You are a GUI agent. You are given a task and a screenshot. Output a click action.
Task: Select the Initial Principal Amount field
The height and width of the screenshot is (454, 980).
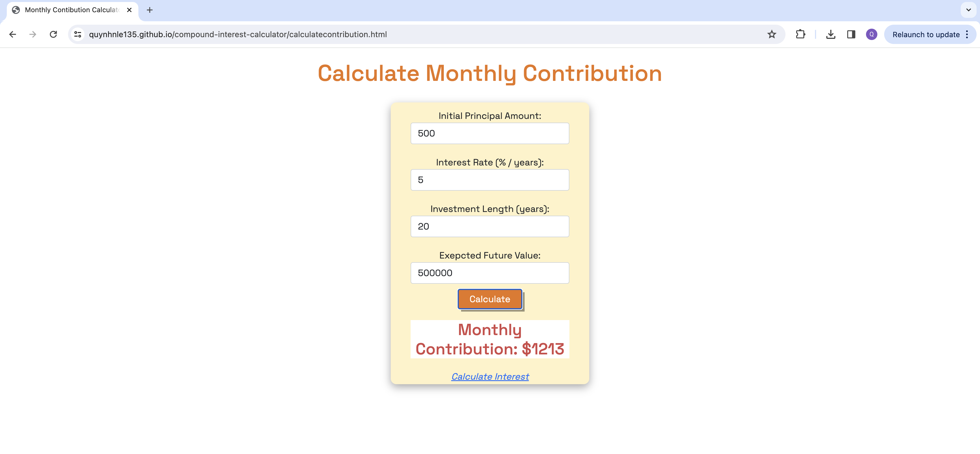[489, 133]
